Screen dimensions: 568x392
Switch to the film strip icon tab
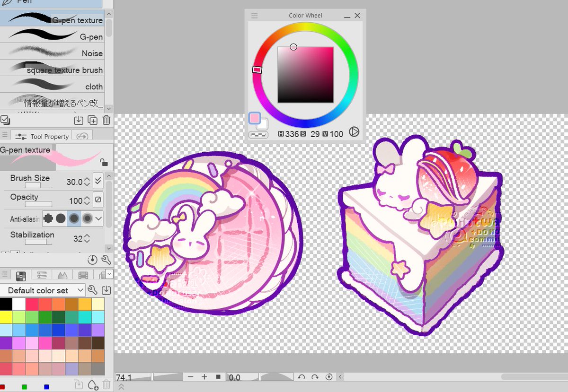coord(83,275)
